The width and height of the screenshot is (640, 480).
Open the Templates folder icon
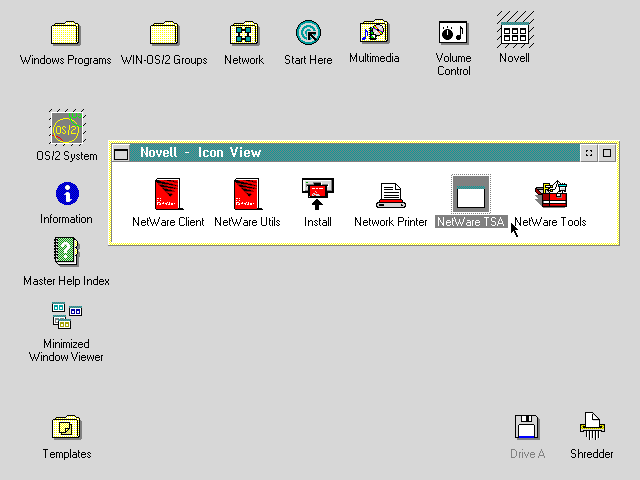point(67,427)
